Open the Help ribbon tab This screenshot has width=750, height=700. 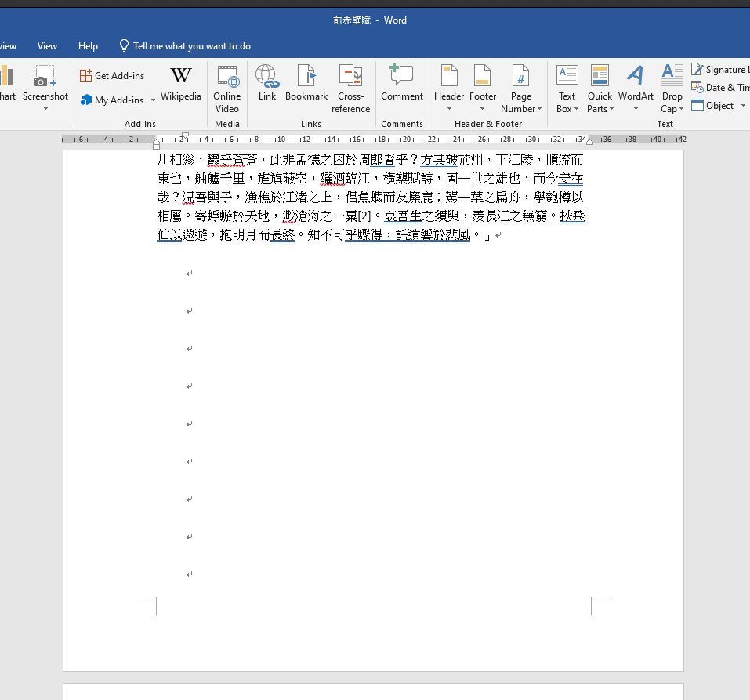click(89, 46)
